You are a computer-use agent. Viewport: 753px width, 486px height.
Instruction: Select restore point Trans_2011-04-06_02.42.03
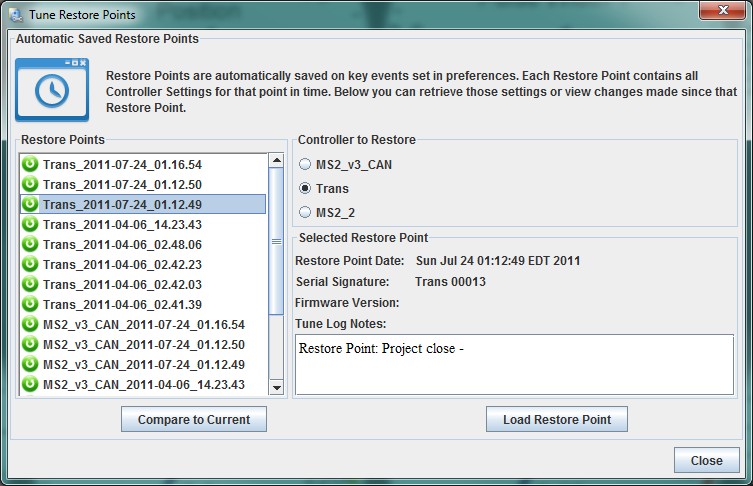(x=143, y=284)
